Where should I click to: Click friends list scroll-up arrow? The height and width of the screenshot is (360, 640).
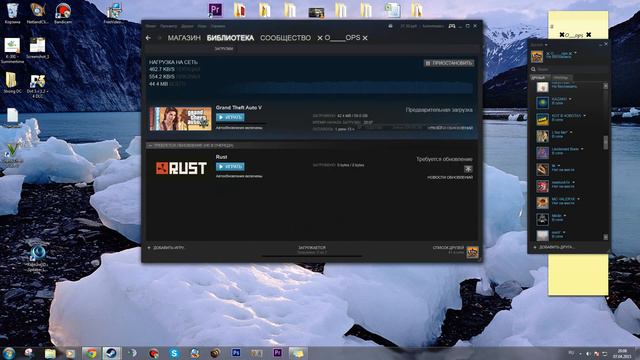605,86
